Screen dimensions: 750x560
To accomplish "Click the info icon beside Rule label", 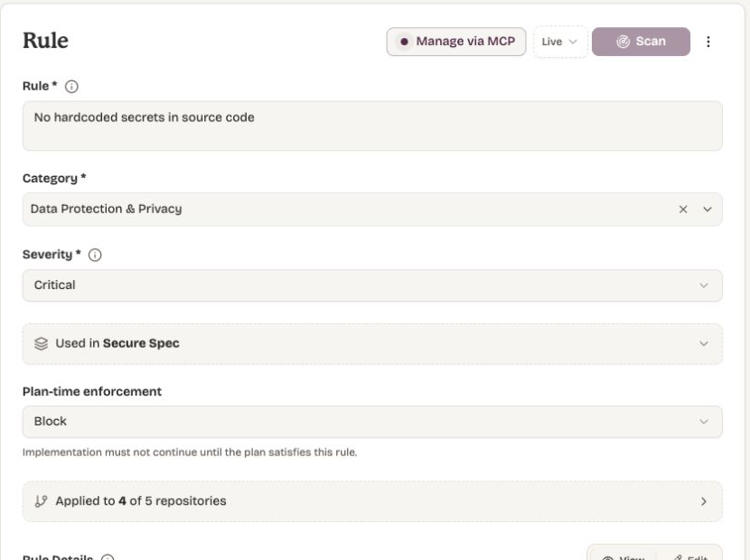I will coord(71,87).
